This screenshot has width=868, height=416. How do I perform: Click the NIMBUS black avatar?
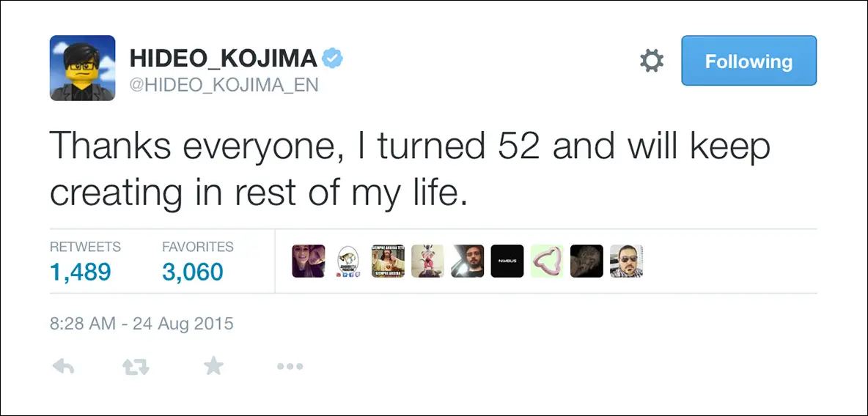pos(507,261)
